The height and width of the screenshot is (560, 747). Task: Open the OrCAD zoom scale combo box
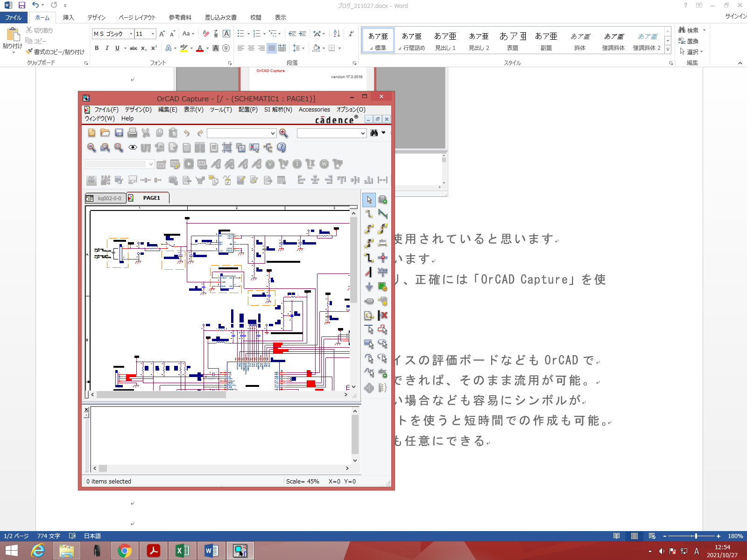(x=242, y=133)
